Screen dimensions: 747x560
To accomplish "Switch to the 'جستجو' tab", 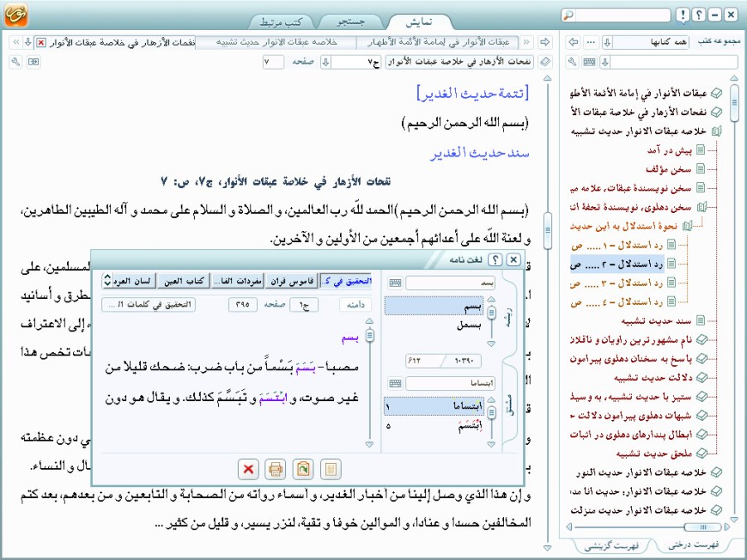I will [351, 22].
